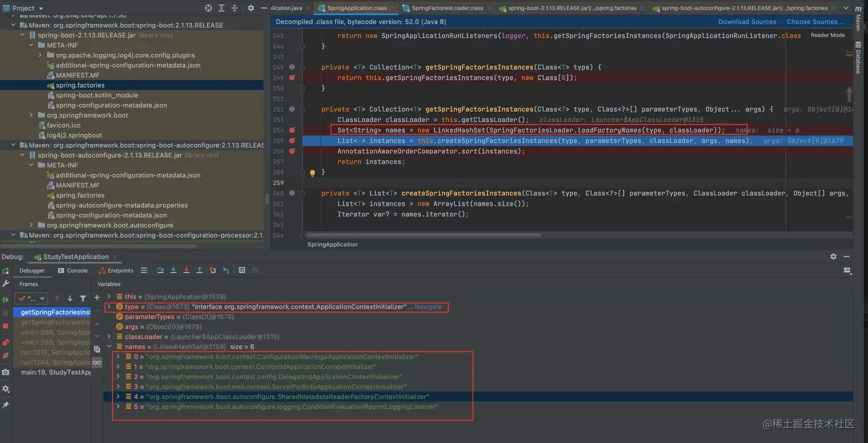Image resolution: width=868 pixels, height=443 pixels.
Task: Click the Choose Sources... link
Action: pos(815,22)
